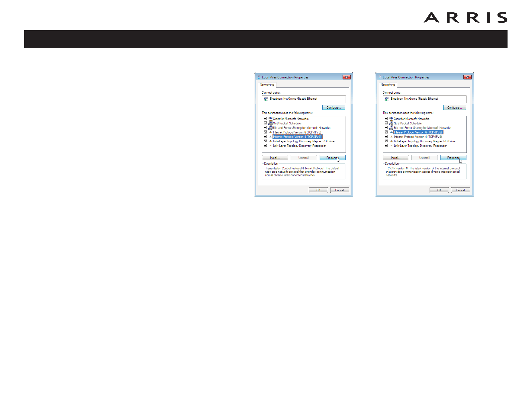Click Configure button in right dialog
The image size is (532, 411).
point(455,108)
